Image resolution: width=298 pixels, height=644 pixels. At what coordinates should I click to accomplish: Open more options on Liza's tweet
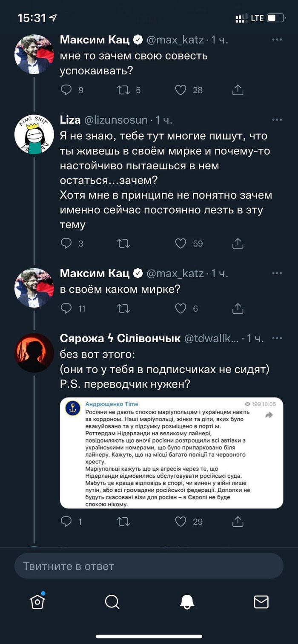click(277, 120)
